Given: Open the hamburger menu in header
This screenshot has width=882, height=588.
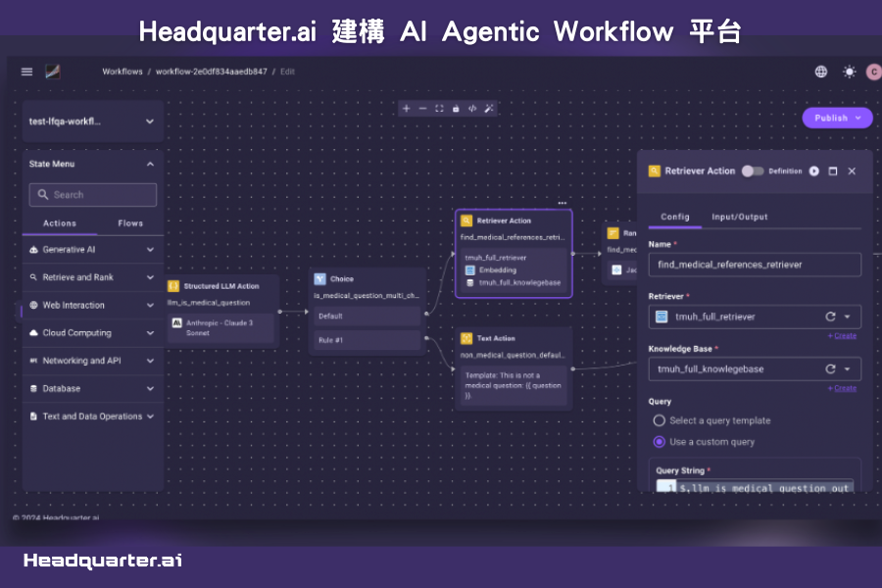Looking at the screenshot, I should tap(26, 72).
